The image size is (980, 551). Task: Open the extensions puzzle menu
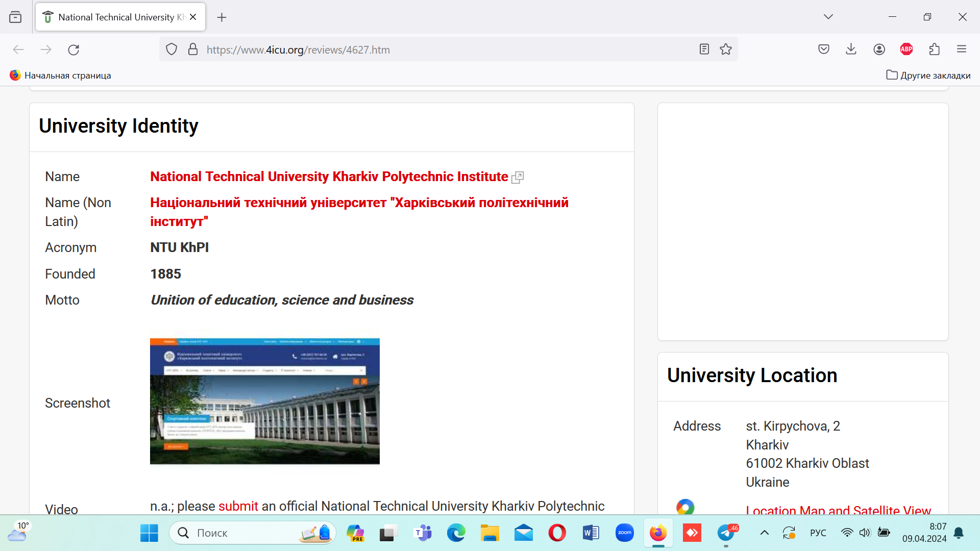coord(935,49)
